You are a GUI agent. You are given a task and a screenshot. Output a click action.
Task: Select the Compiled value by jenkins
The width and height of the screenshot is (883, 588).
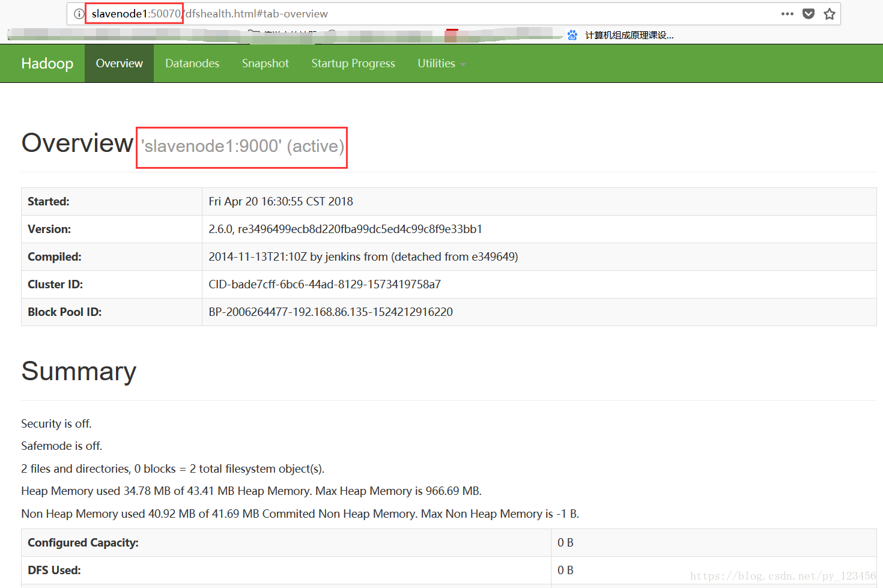[363, 256]
